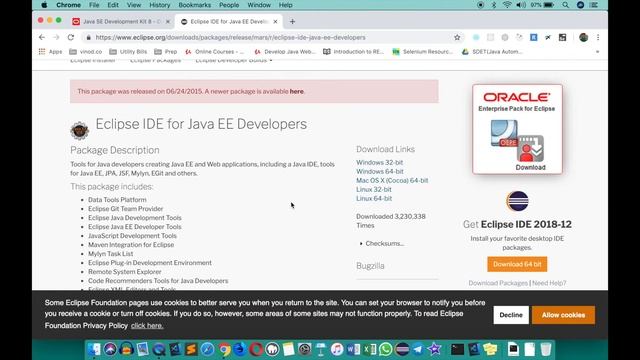Open Finder from the Dock
This screenshot has width=640, height=360.
click(x=94, y=349)
